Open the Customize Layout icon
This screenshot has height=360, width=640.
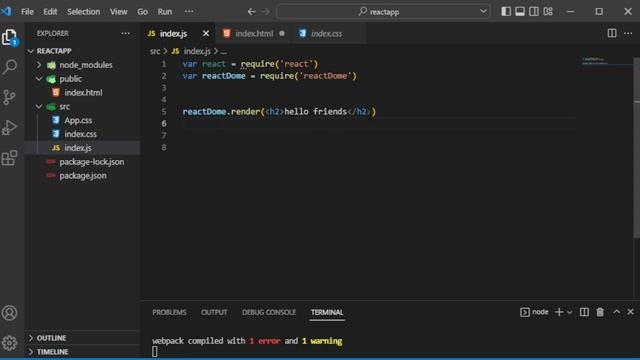click(548, 11)
